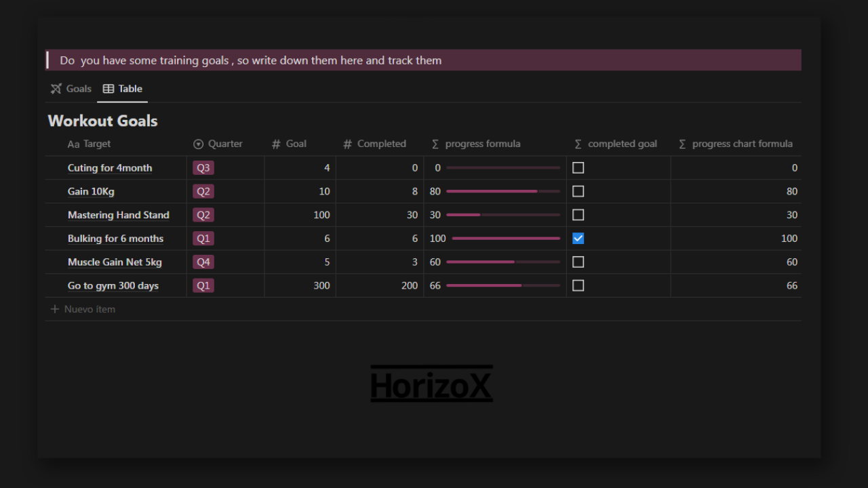This screenshot has height=488, width=868.
Task: Click progress chart value 80 for Gain 10Kg
Action: tap(792, 192)
